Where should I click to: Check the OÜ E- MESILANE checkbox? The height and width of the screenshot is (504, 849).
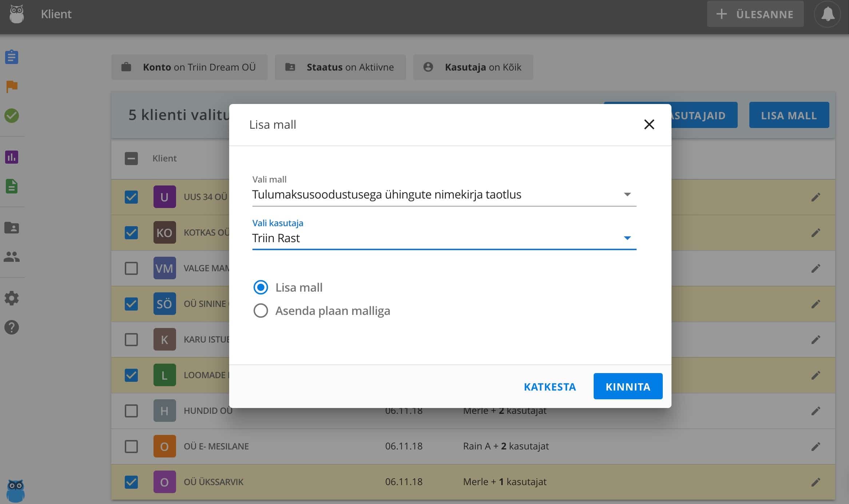131,446
